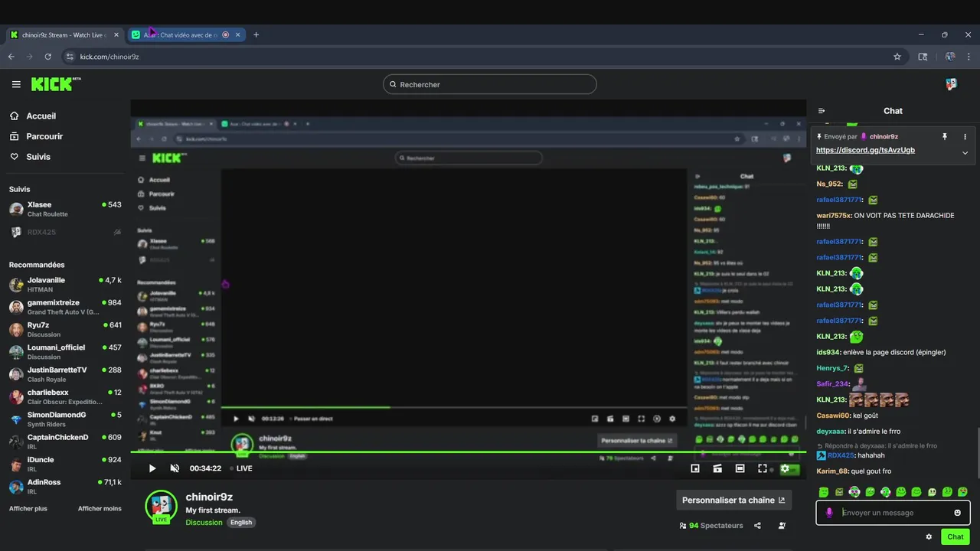Collapse the chat panel with arrow icon

(822, 111)
